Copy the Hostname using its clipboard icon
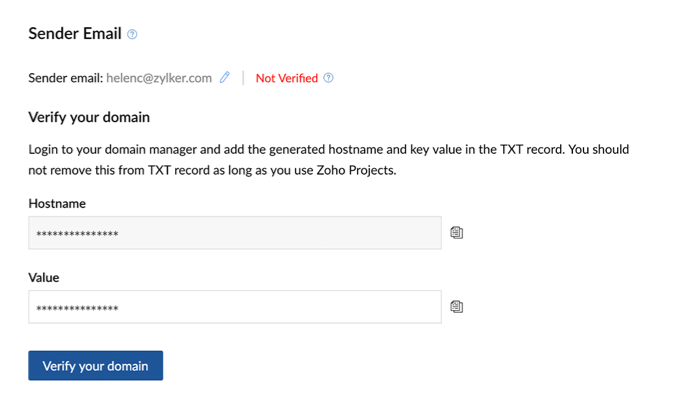The height and width of the screenshot is (404, 680). 456,233
